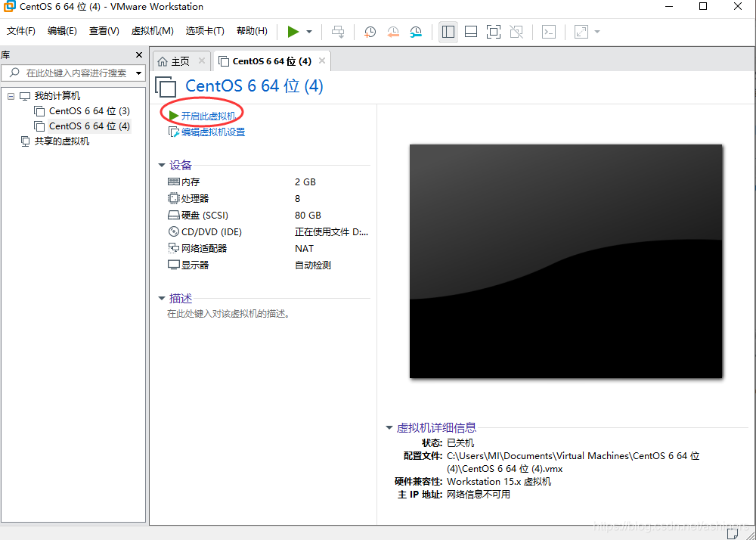Open the 查看(V) menu
The height and width of the screenshot is (540, 756).
[x=104, y=31]
